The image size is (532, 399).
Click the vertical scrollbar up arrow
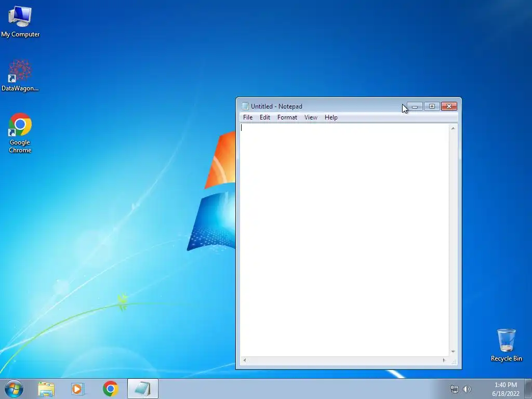pyautogui.click(x=453, y=128)
